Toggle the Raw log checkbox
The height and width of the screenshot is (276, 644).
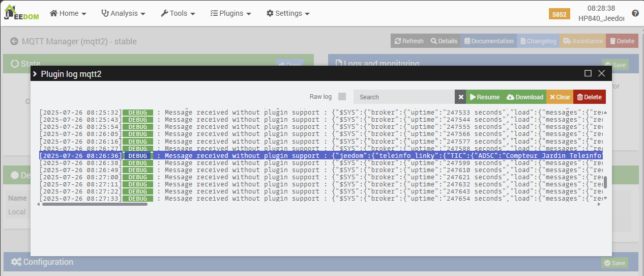[x=342, y=97]
